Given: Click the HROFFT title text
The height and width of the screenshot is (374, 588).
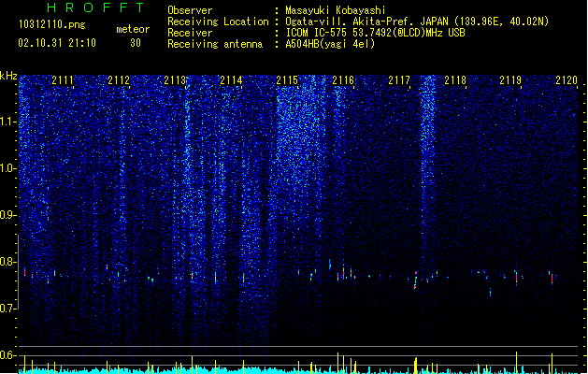Looking at the screenshot, I should (95, 7).
